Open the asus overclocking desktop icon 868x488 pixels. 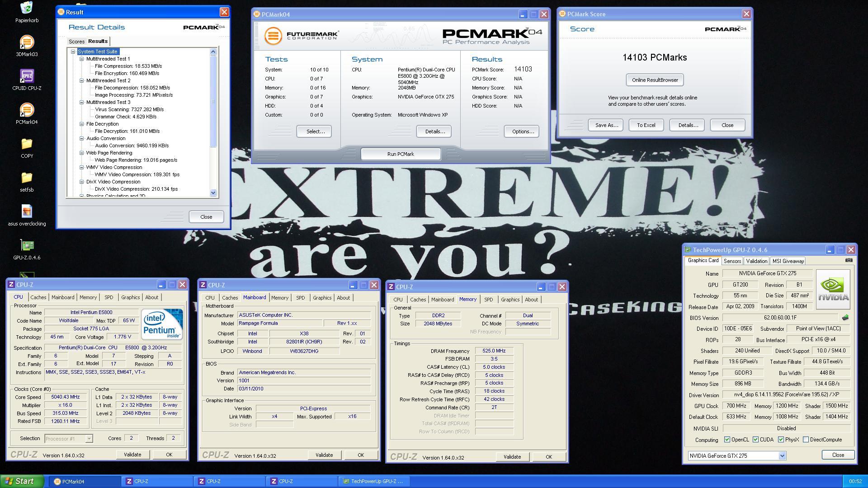(27, 211)
